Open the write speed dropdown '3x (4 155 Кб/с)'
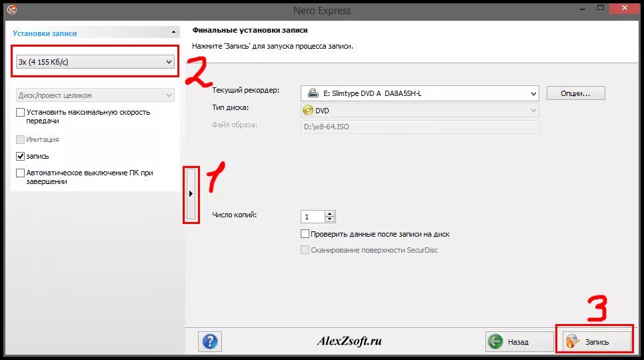This screenshot has width=644, height=360. click(95, 62)
